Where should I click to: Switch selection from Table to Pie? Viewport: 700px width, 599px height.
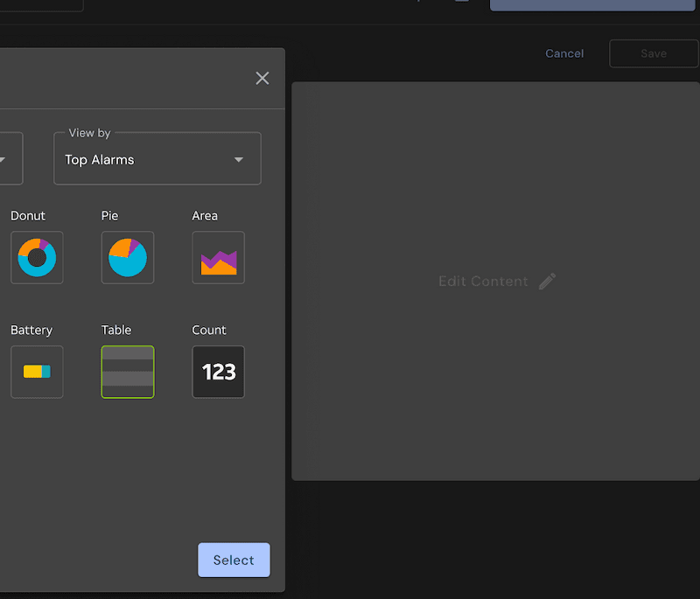(x=128, y=257)
